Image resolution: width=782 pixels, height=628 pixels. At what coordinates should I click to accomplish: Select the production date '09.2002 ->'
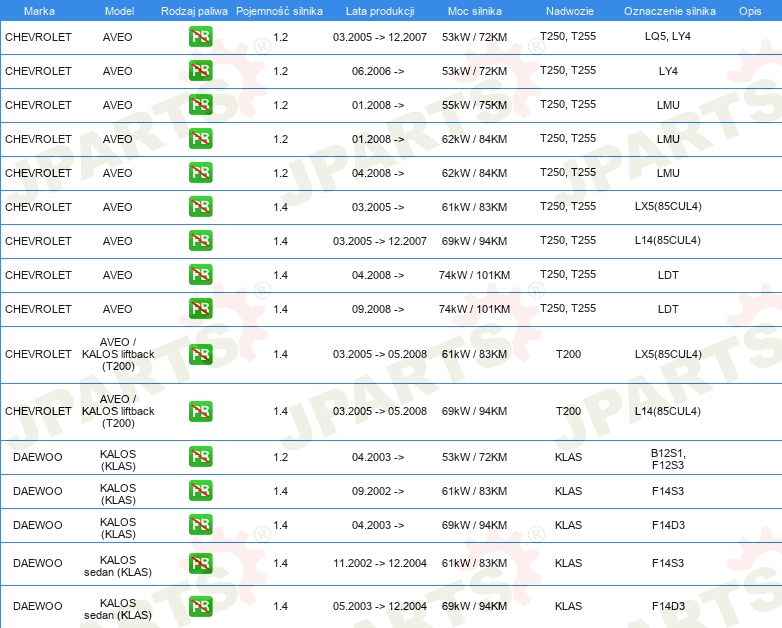[378, 491]
